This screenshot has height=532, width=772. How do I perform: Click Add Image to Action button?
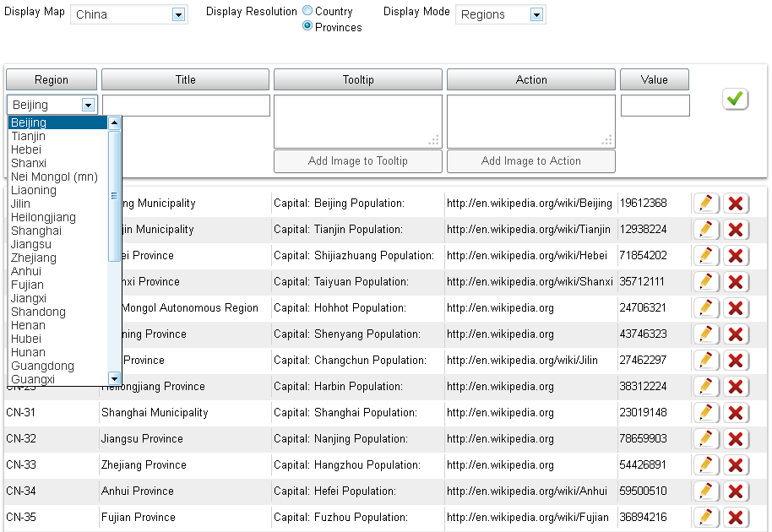[531, 161]
